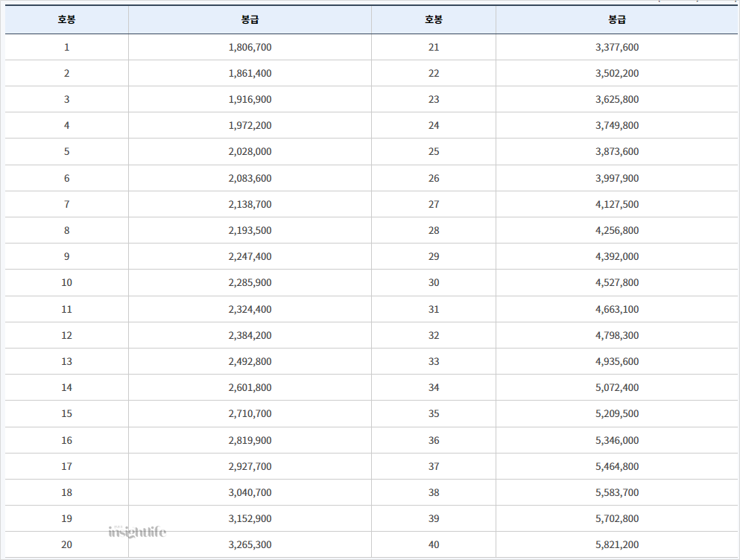Viewport: 740px width, 560px height.
Task: Select the value 2,247,400
Action: 250,256
